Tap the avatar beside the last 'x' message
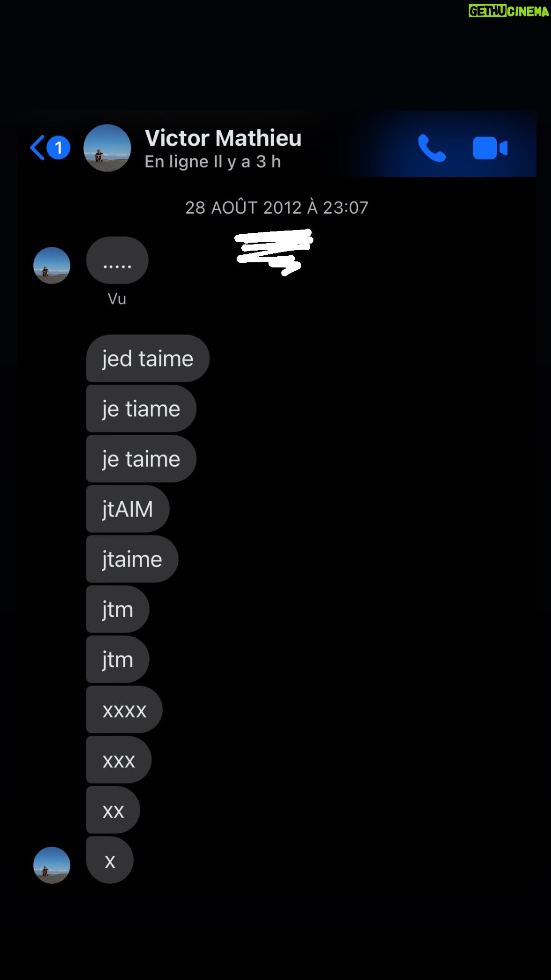The image size is (551, 980). pyautogui.click(x=52, y=865)
